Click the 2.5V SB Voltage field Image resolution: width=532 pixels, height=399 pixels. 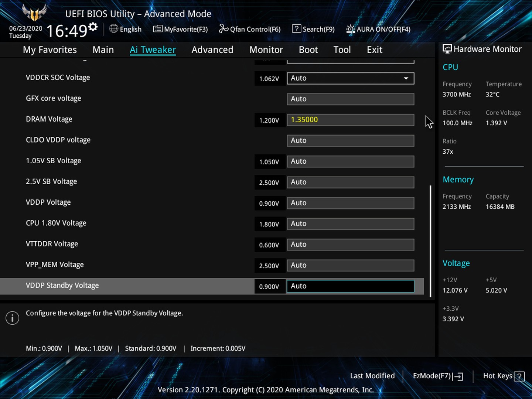[350, 182]
